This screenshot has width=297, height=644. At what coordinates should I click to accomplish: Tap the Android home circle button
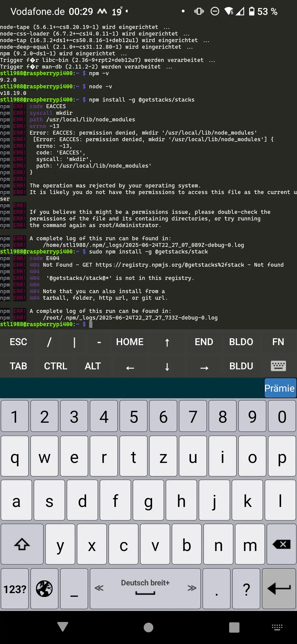[148, 627]
